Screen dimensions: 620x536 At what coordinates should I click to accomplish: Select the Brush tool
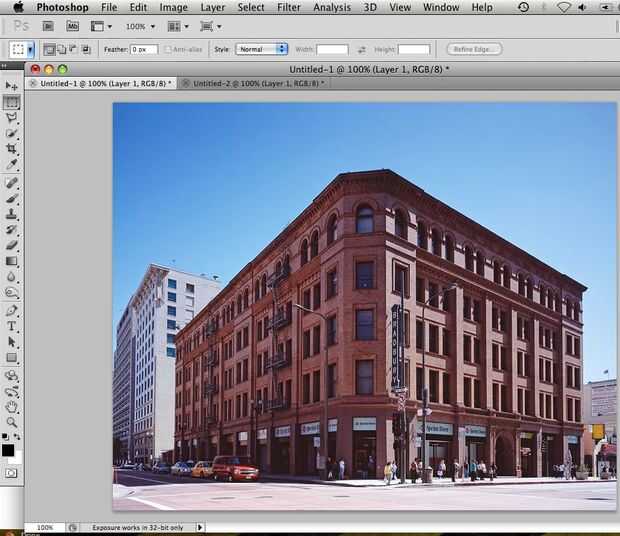coord(11,198)
